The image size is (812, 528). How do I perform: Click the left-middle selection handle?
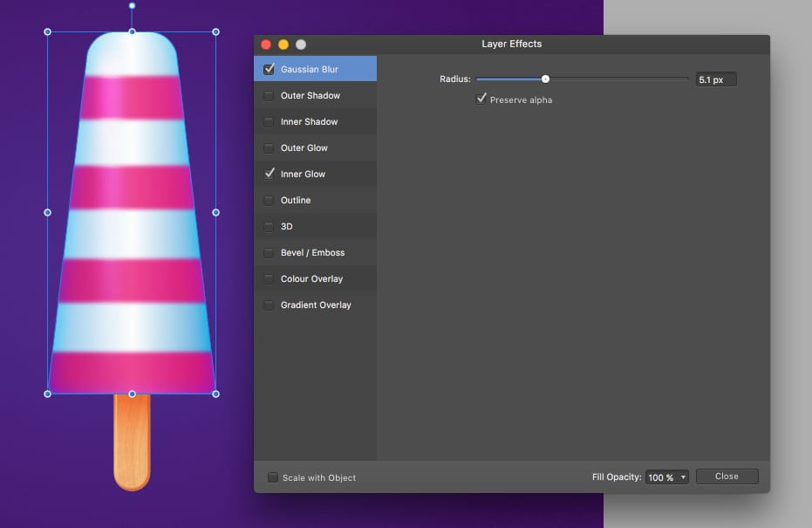point(48,212)
